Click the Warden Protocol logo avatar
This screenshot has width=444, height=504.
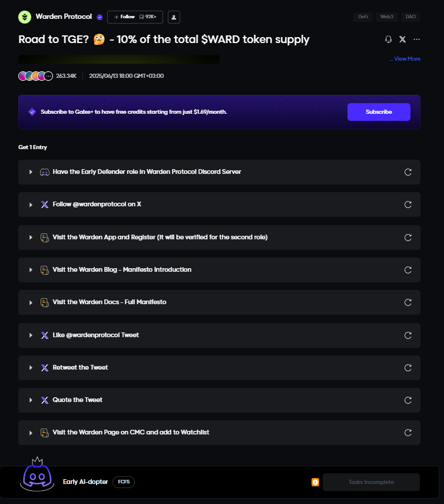pyautogui.click(x=25, y=17)
